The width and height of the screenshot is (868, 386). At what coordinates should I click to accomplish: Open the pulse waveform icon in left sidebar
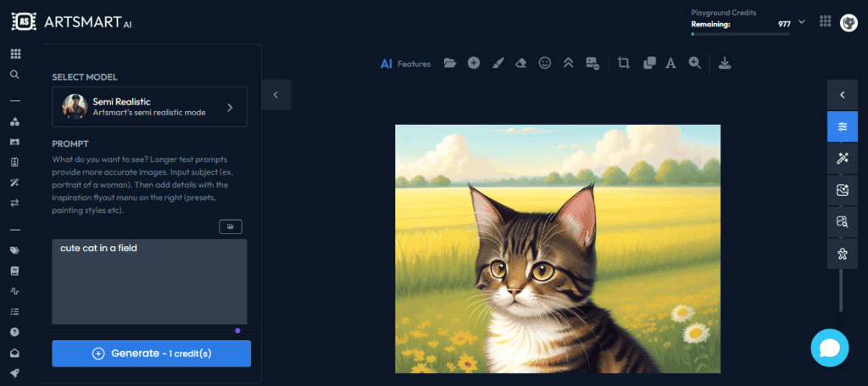[x=15, y=291]
